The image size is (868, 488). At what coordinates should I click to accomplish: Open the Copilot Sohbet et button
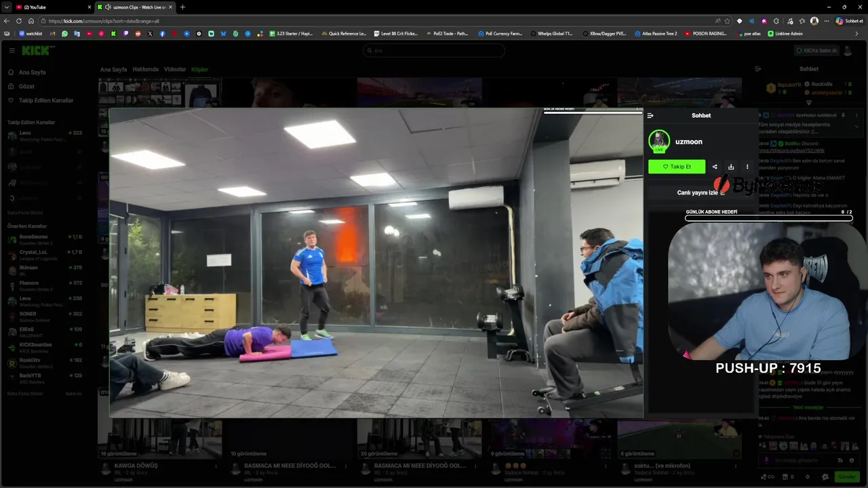(850, 21)
